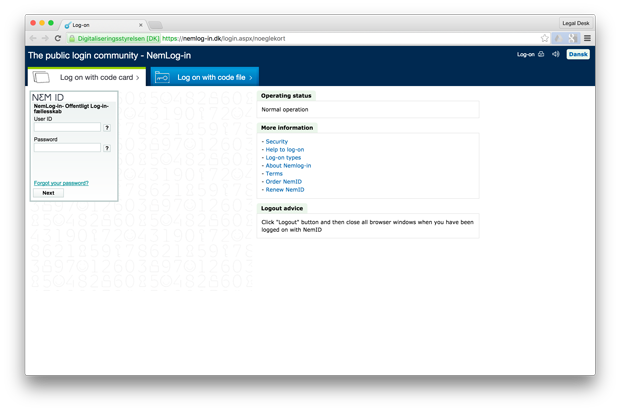This screenshot has width=620, height=411.
Task: Click the speaker read-aloud icon in header
Action: click(556, 54)
